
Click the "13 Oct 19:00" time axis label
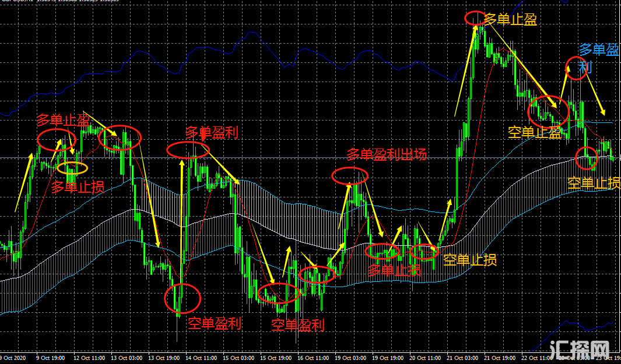coord(164,358)
